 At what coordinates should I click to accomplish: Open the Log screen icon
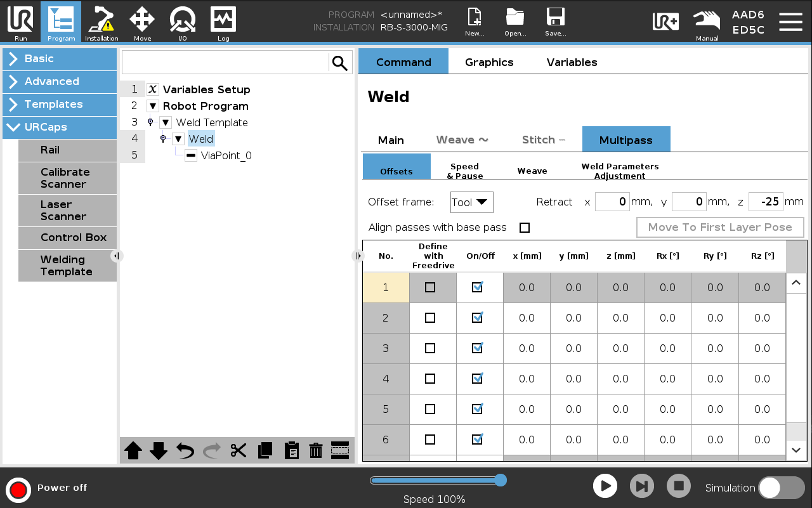223,22
